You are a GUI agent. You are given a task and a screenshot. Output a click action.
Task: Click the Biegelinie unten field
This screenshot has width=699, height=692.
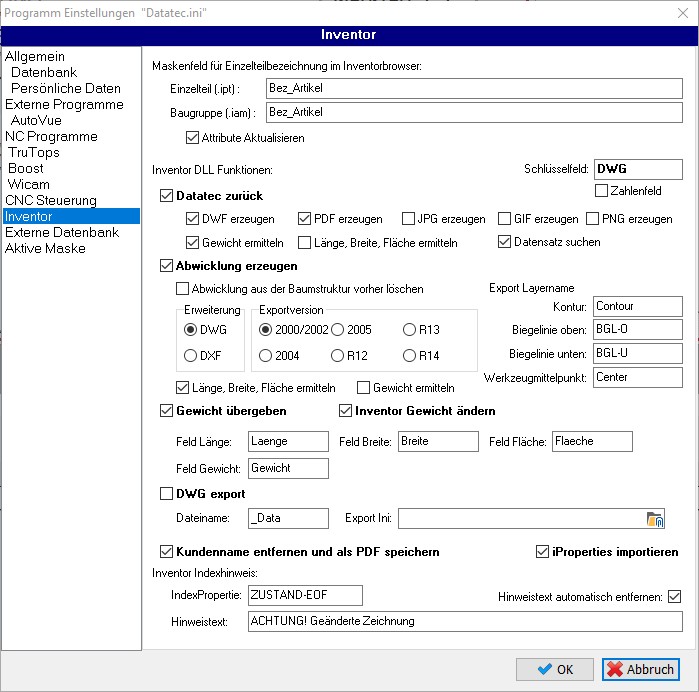[637, 354]
